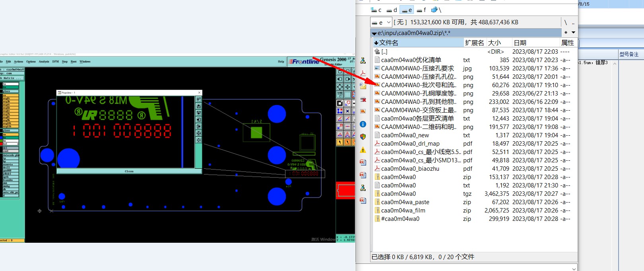644x271 pixels.
Task: Open the Network Neighborhood icon atop Total Commander's sidebar
Action: (x=363, y=61)
